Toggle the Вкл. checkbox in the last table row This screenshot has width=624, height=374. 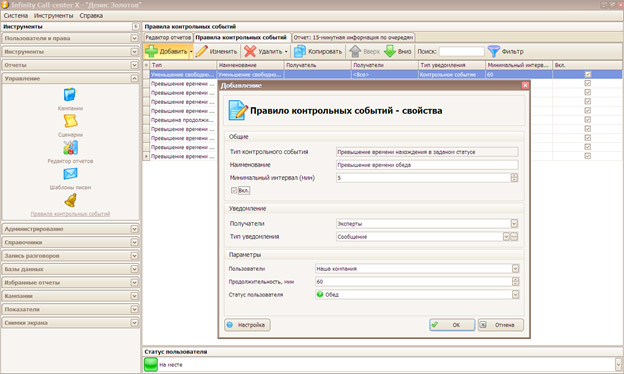(x=588, y=156)
